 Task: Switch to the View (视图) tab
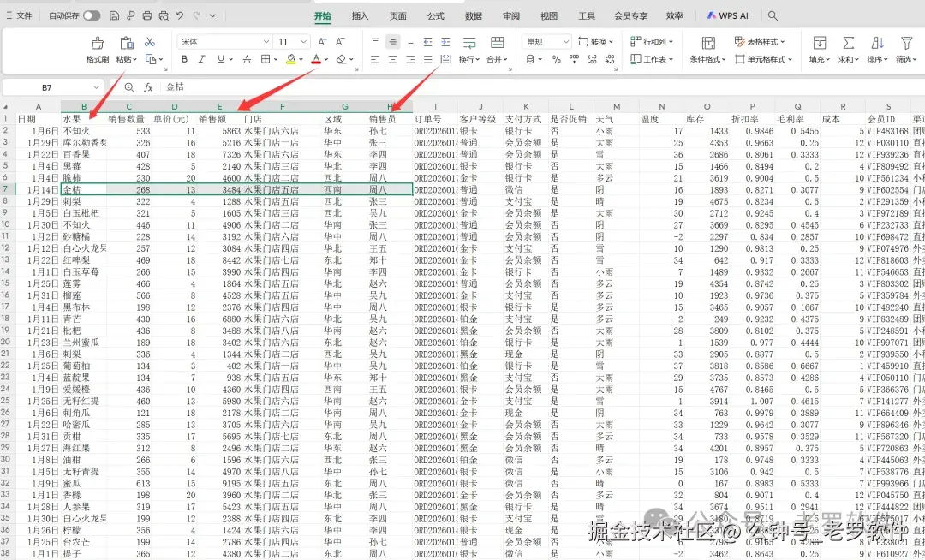pos(549,16)
